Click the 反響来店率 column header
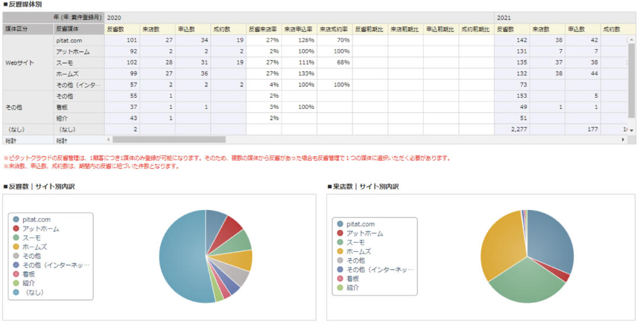 (263, 29)
